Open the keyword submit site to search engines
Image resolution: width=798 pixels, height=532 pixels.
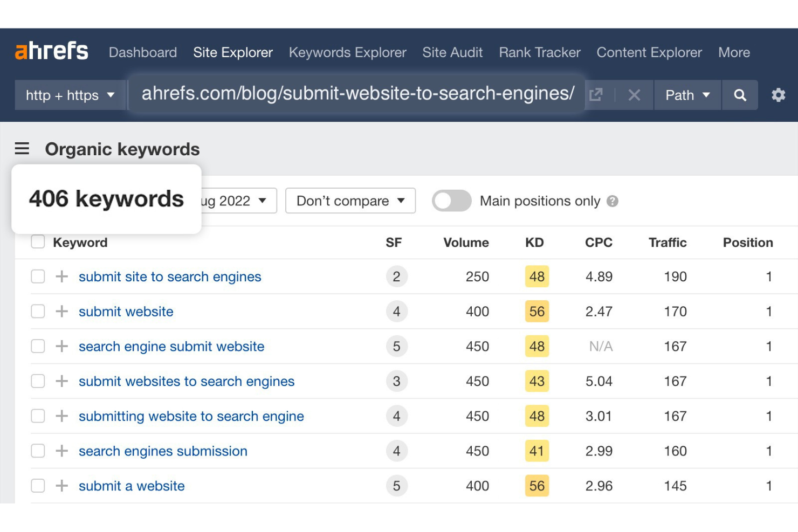coord(170,277)
